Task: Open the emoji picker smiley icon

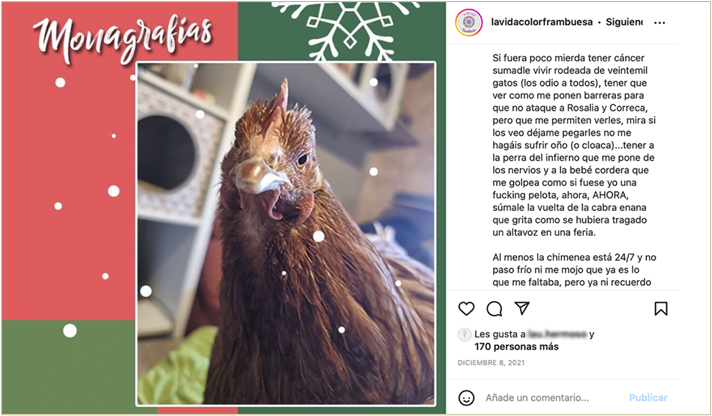Action: [466, 398]
